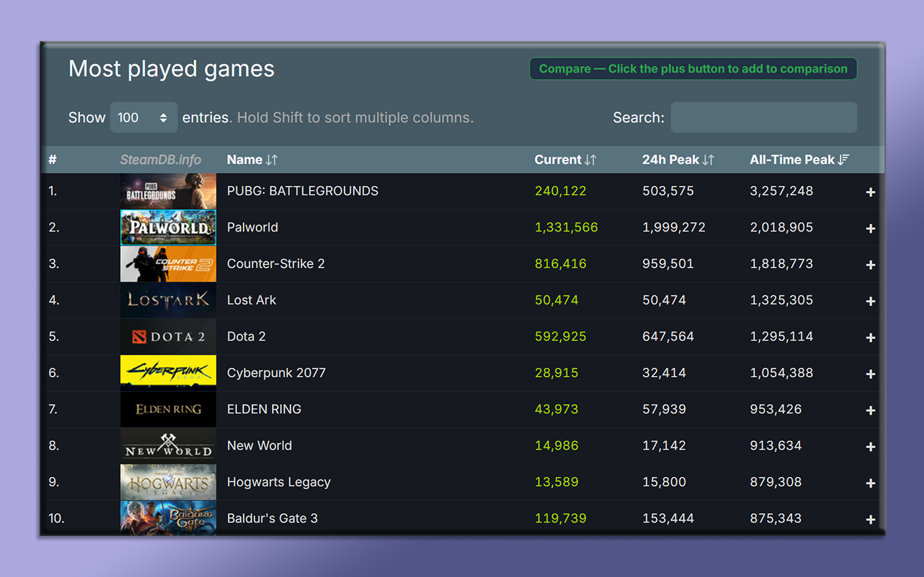Open the Hogwarts Legacy game link
Screen dimensions: 924x577
279,482
